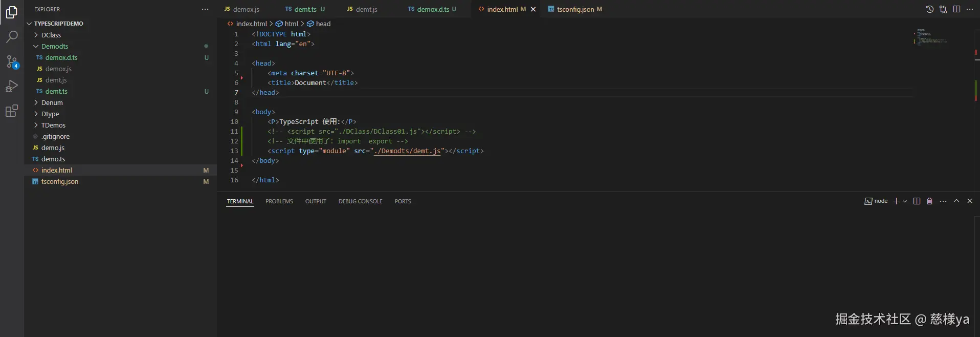The width and height of the screenshot is (980, 337).
Task: Create a new terminal with plus
Action: pos(896,201)
